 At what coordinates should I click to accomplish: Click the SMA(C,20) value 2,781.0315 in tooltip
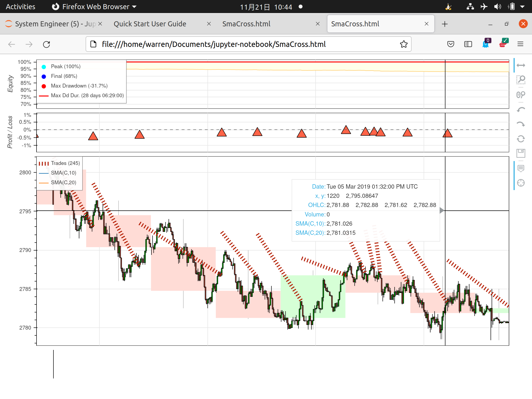tap(341, 233)
